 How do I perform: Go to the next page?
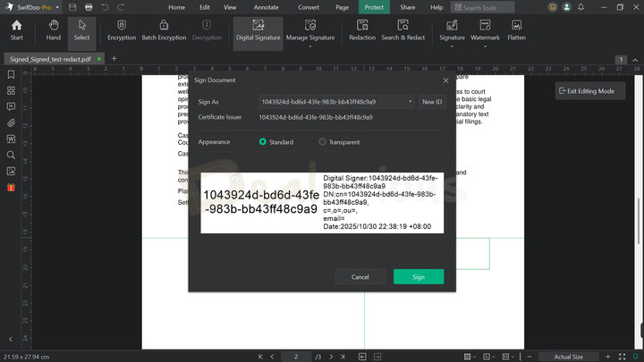point(331,357)
